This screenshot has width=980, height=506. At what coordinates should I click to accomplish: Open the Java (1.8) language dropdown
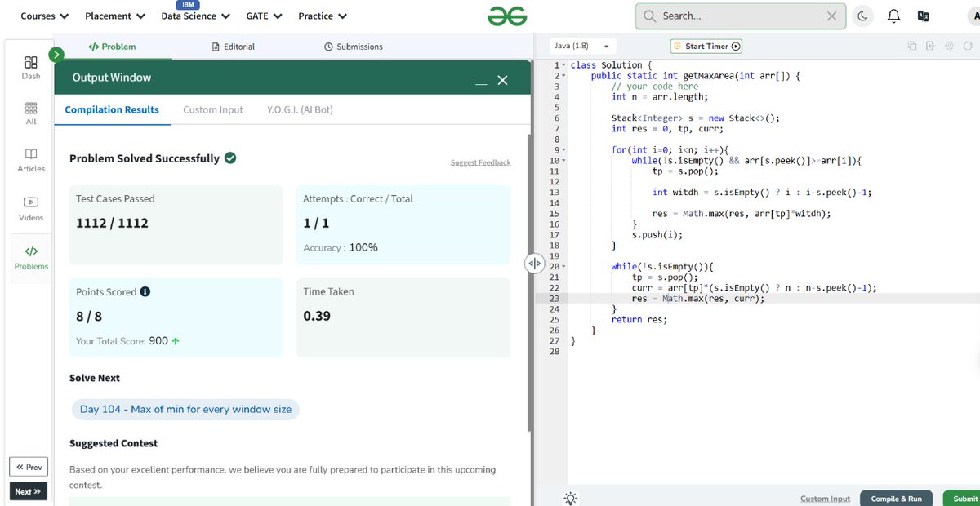(x=582, y=47)
